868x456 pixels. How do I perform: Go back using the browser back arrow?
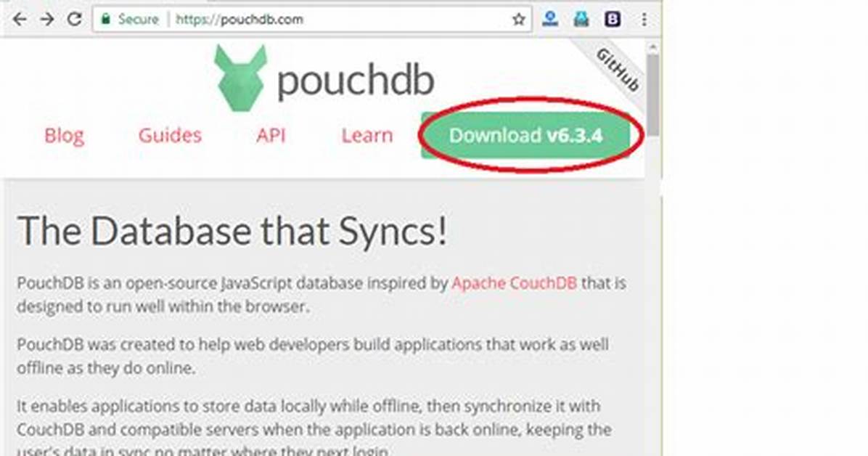tap(20, 20)
